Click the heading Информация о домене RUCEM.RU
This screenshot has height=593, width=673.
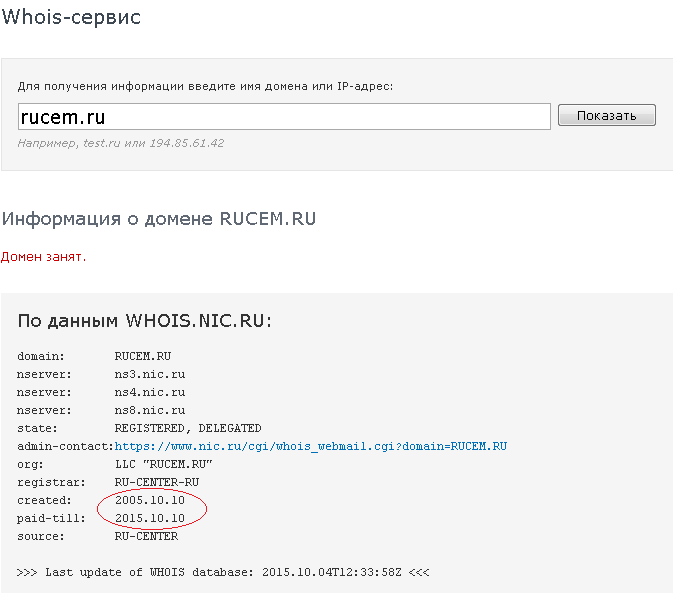(159, 219)
